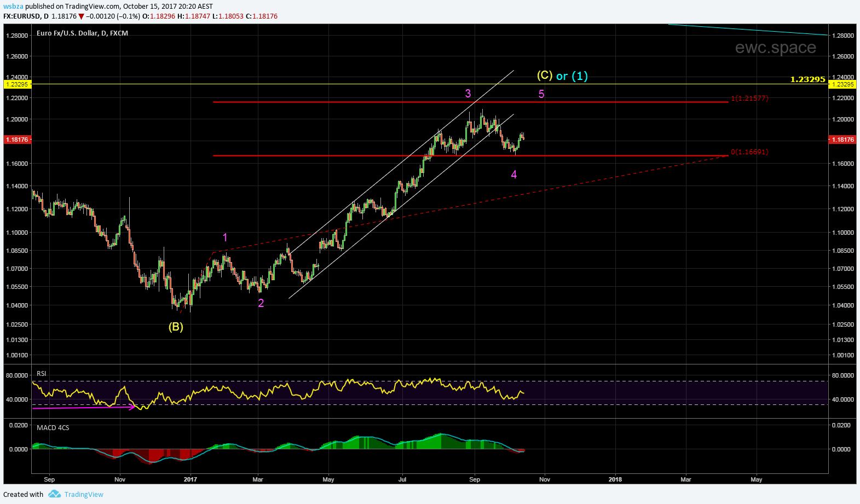This screenshot has width=860, height=504.
Task: Click the red 1.18176 price tag on right axis
Action: point(842,140)
